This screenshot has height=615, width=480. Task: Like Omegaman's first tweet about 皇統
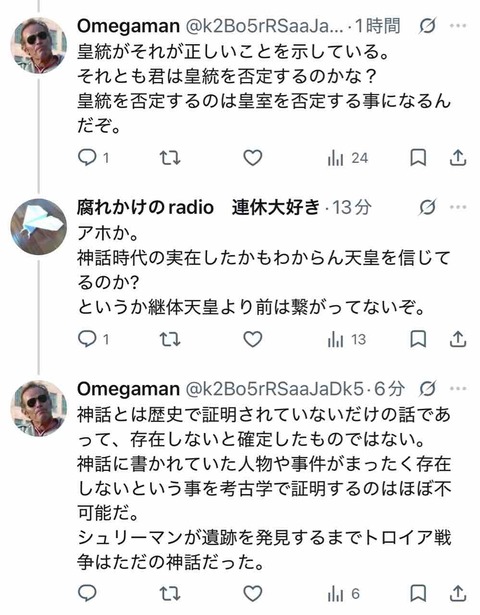pos(253,158)
